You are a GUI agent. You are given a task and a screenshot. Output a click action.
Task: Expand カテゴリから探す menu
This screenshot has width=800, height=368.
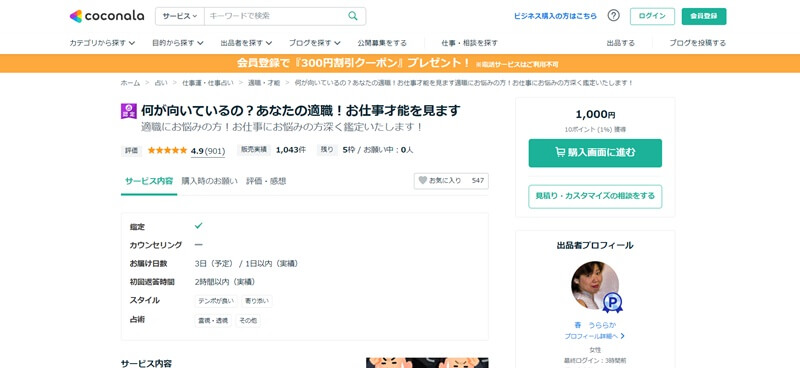point(102,43)
